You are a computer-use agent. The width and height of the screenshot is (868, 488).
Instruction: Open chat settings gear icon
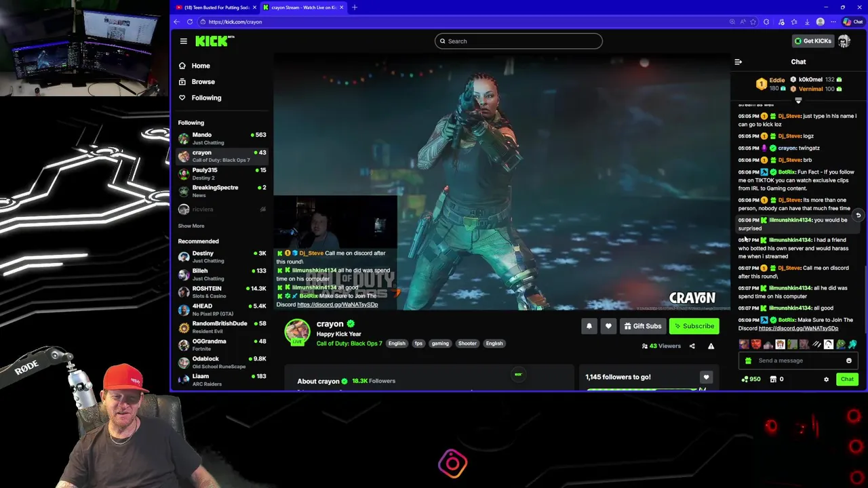tap(826, 380)
